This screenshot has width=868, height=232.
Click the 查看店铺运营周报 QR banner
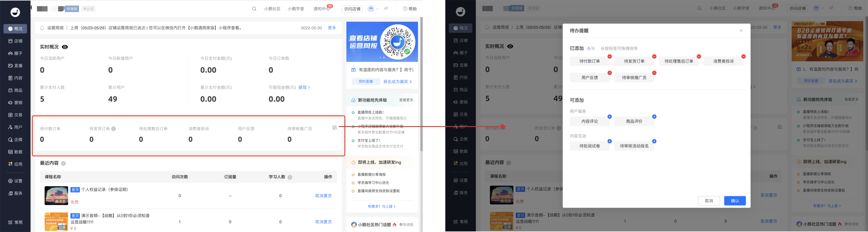[382, 42]
